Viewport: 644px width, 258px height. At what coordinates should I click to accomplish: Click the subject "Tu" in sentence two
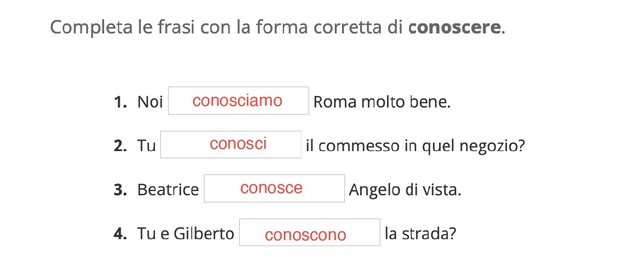click(x=146, y=146)
